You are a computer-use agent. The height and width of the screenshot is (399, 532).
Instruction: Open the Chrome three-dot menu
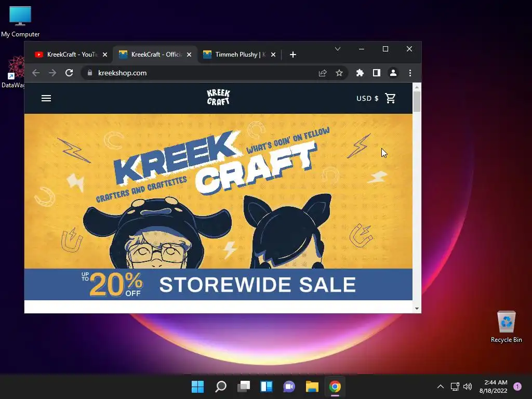pos(410,73)
